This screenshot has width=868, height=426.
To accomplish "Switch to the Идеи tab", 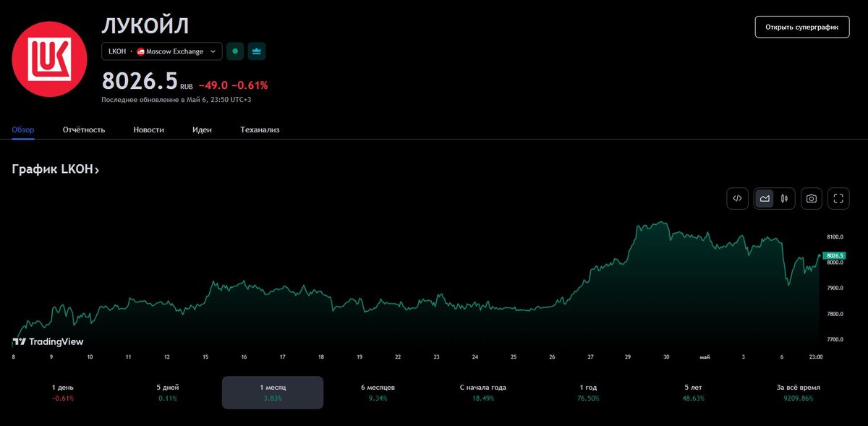I will point(202,129).
